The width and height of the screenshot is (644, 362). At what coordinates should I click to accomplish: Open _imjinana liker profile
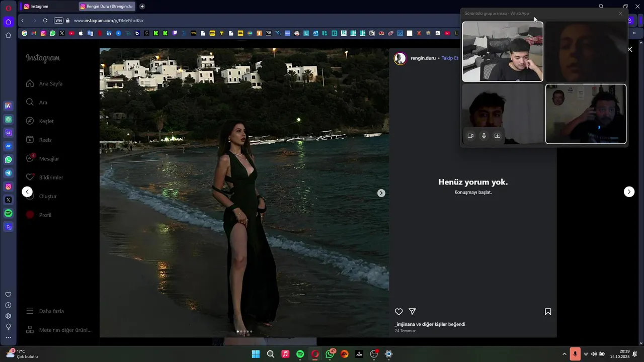[x=405, y=324]
